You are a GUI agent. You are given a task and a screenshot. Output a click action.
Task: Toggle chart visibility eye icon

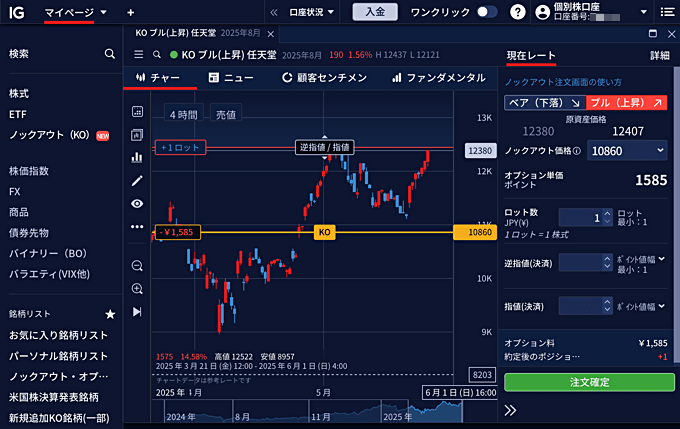[x=137, y=203]
